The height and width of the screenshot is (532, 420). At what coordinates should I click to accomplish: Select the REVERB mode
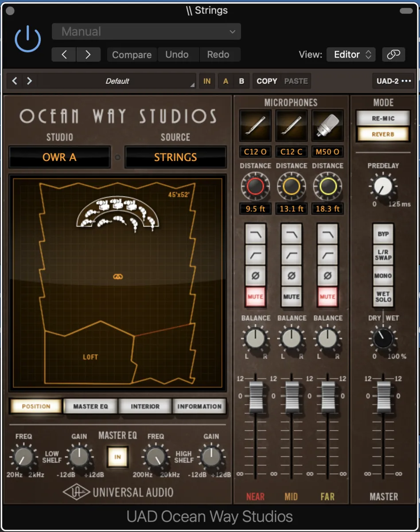tap(383, 134)
